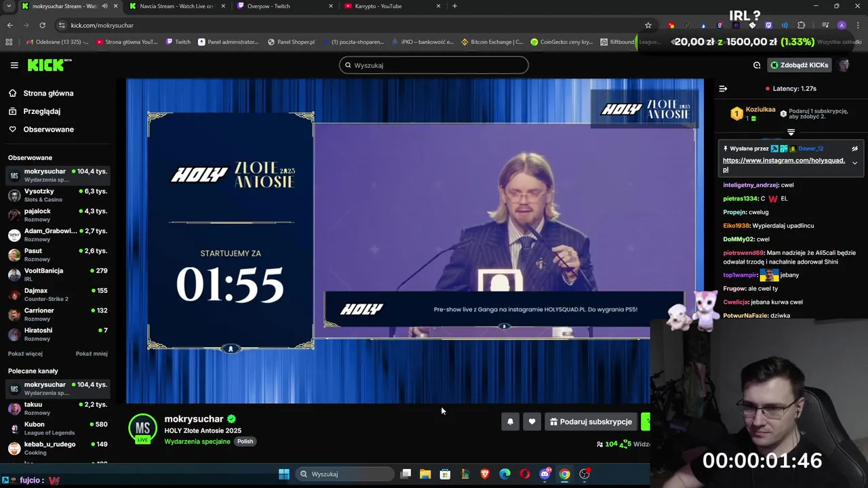Open VooltBanicja channel in sidebar
The height and width of the screenshot is (488, 868).
click(x=58, y=274)
